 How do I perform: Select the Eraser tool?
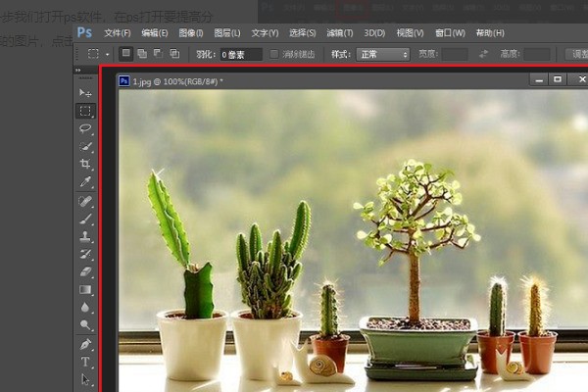coord(86,271)
